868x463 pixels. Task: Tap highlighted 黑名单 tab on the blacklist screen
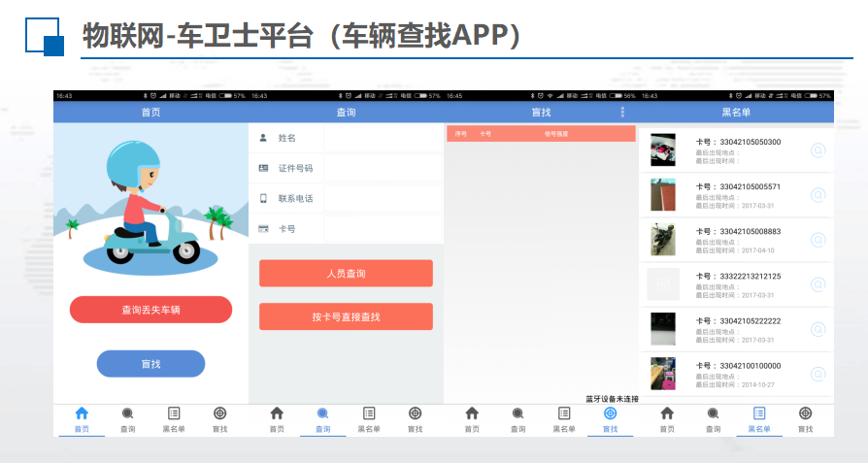coord(759,418)
